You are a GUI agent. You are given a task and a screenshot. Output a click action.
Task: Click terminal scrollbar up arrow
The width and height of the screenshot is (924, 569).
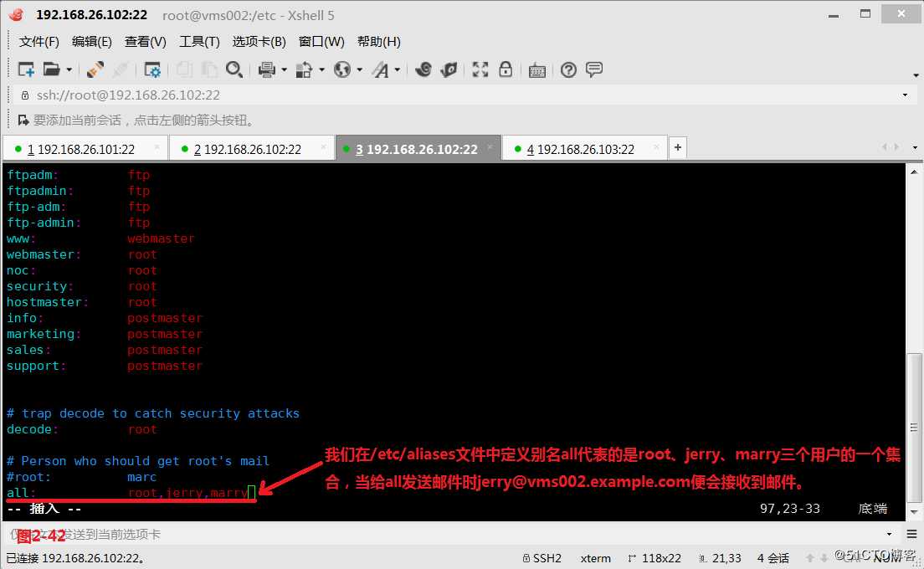tap(913, 172)
